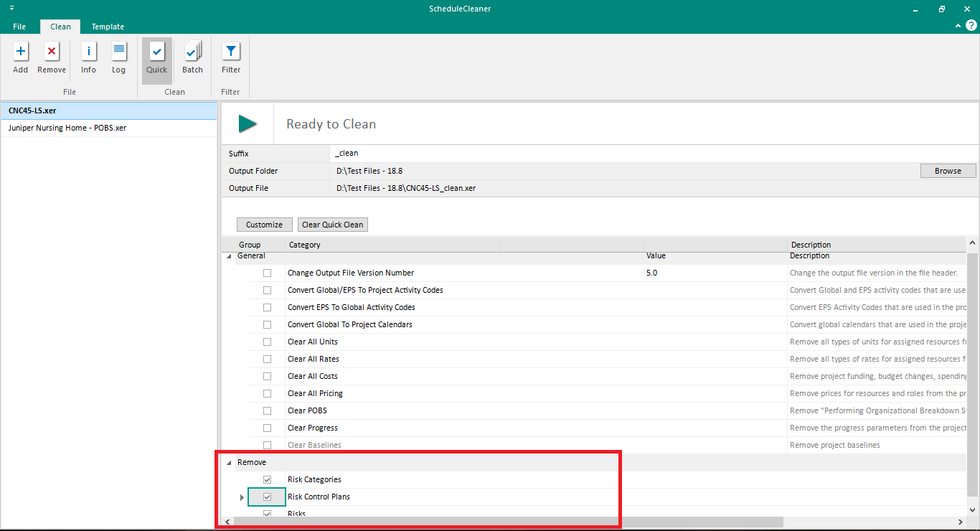
Task: Click the Clear Progress row label
Action: point(313,428)
